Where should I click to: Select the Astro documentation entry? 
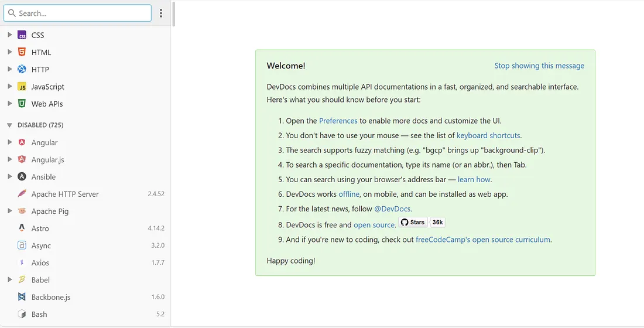(85, 228)
